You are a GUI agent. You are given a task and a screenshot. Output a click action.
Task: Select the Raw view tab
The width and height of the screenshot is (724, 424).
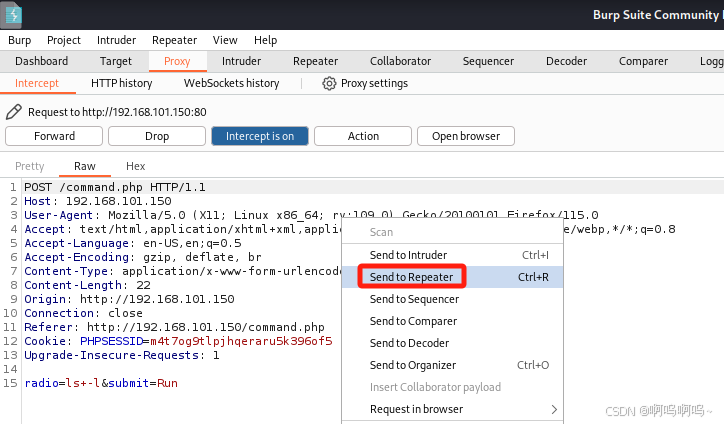pyautogui.click(x=85, y=166)
